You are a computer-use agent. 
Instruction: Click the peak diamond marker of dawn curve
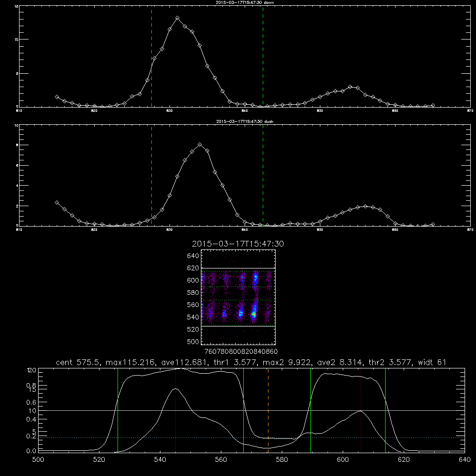tap(177, 18)
